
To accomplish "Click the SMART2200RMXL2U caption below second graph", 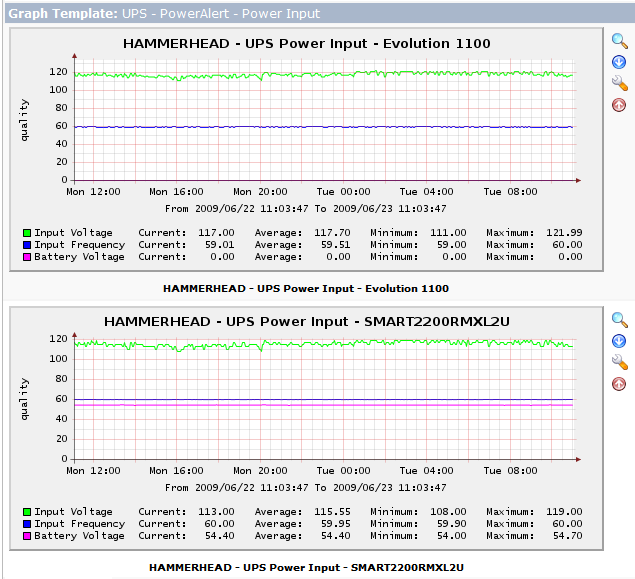I will 305,567.
